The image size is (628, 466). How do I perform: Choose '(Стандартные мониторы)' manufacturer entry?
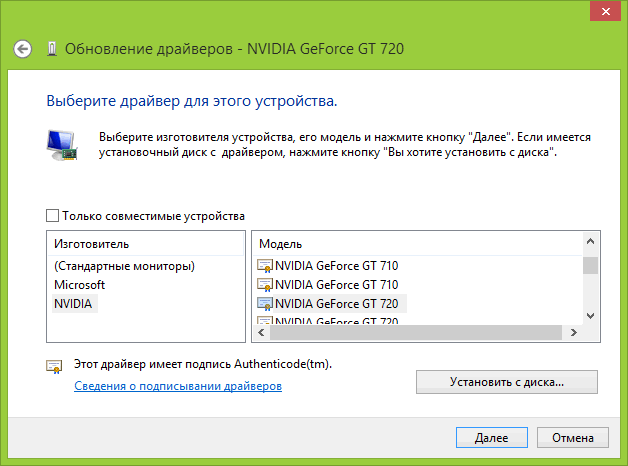tap(124, 266)
